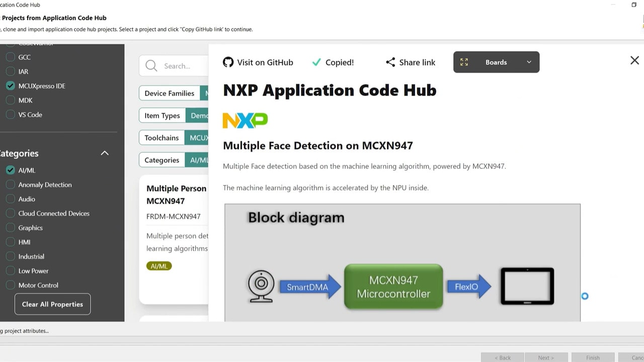Collapse the Categories section
This screenshot has width=644, height=362.
coord(105,153)
